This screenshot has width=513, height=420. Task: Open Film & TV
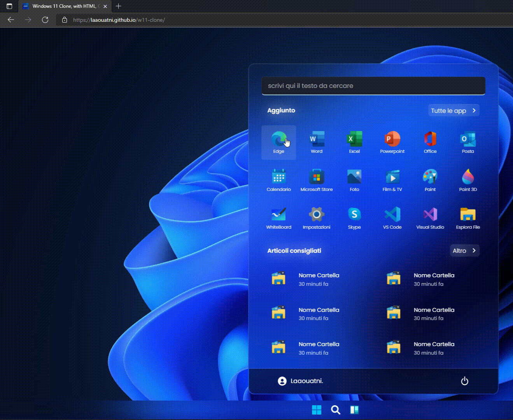[392, 180]
